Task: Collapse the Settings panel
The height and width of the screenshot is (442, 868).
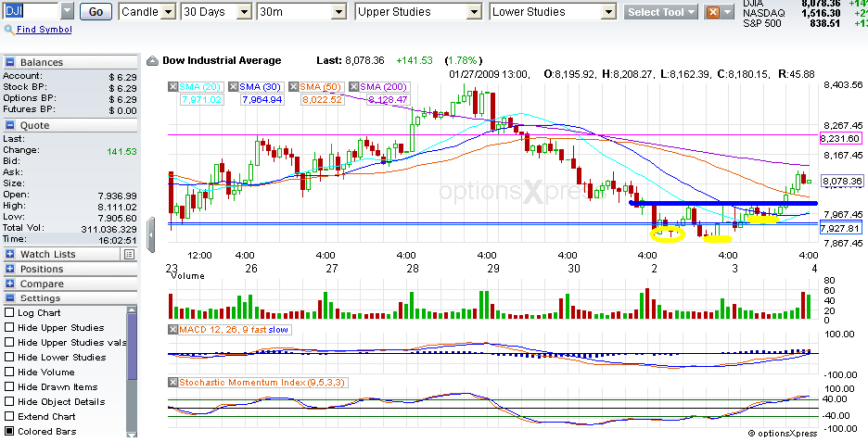Action: tap(10, 298)
